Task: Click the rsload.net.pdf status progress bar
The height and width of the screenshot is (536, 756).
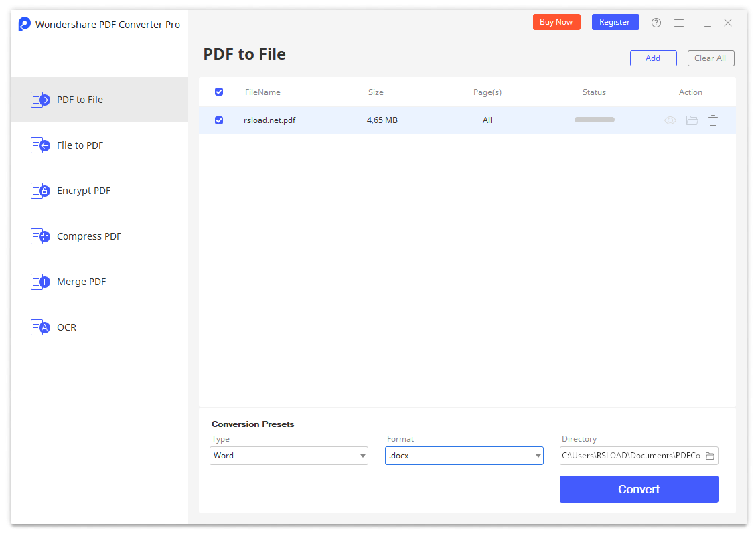Action: click(594, 120)
